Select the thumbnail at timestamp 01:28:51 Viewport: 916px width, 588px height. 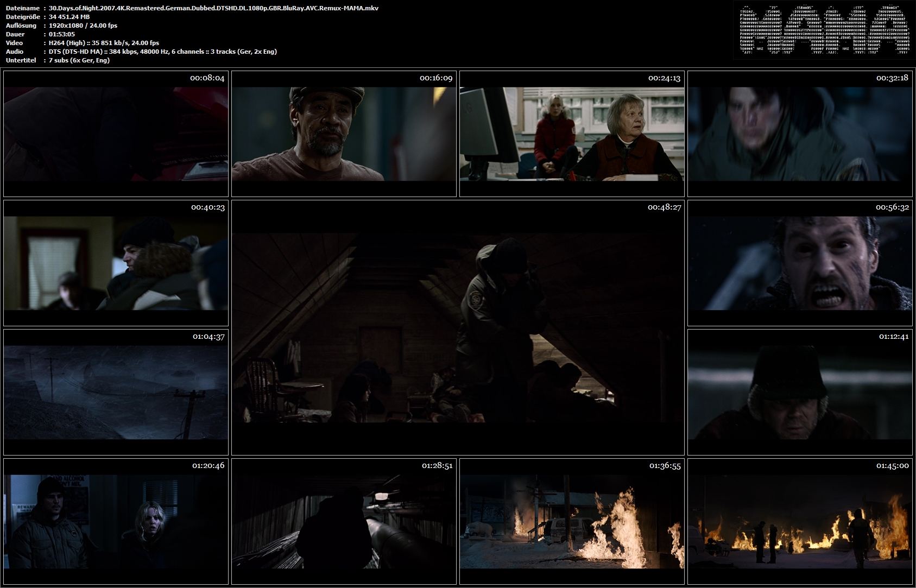(344, 521)
